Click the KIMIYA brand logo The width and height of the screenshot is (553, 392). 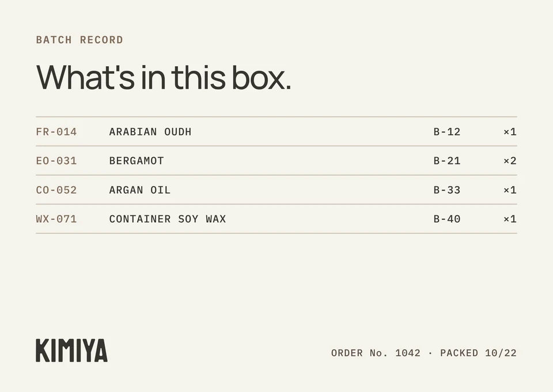click(x=71, y=351)
